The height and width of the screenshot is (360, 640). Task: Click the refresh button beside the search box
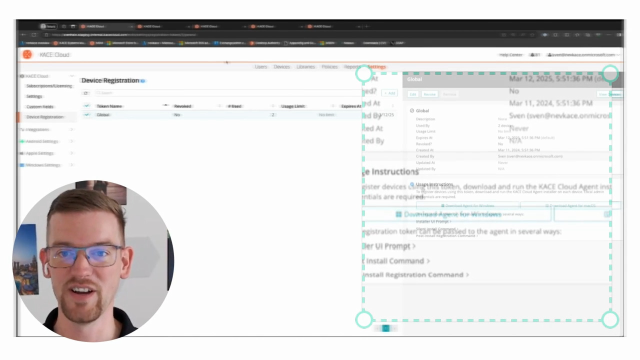pyautogui.click(x=86, y=93)
